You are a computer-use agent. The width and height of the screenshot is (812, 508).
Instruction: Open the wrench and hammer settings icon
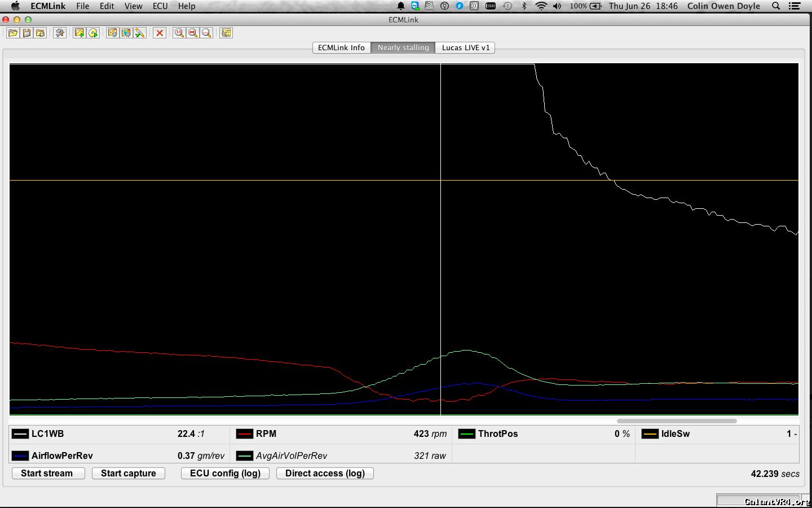coord(59,33)
